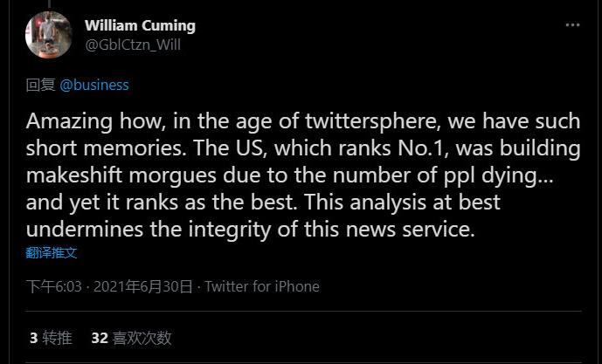602x364 pixels.
Task: Click the likes count number 32
Action: pos(99,338)
